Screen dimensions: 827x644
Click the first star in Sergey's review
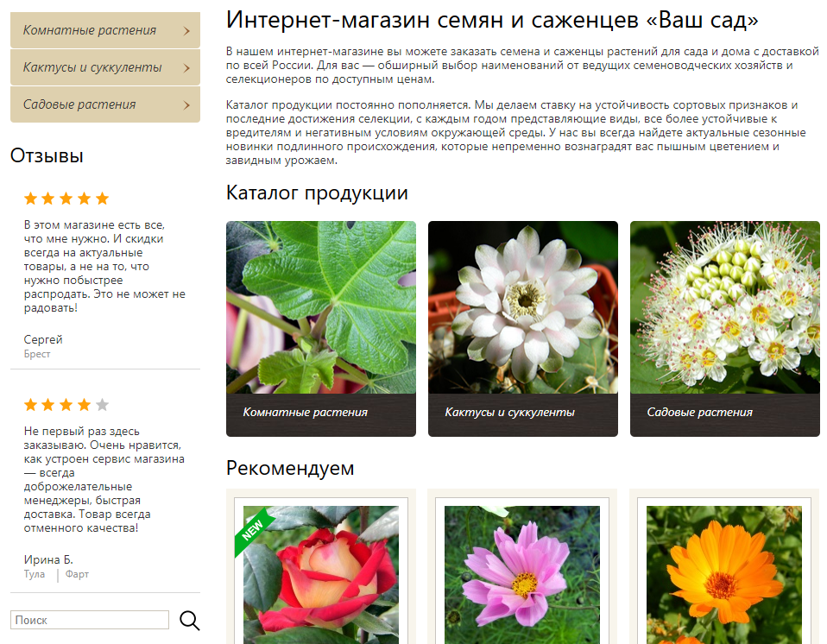tap(31, 199)
